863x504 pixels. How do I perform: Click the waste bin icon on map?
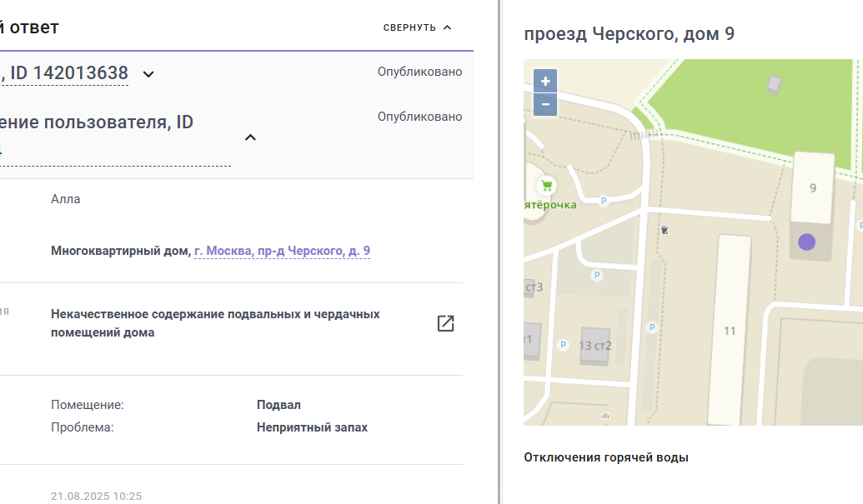(665, 230)
